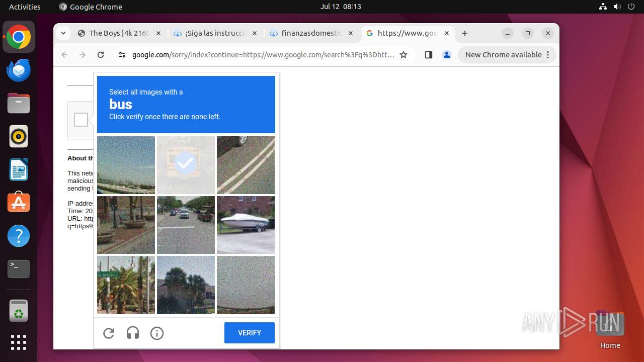This screenshot has height=362, width=644.
Task: Switch to the audio challenge headphones icon
Action: pos(133,333)
